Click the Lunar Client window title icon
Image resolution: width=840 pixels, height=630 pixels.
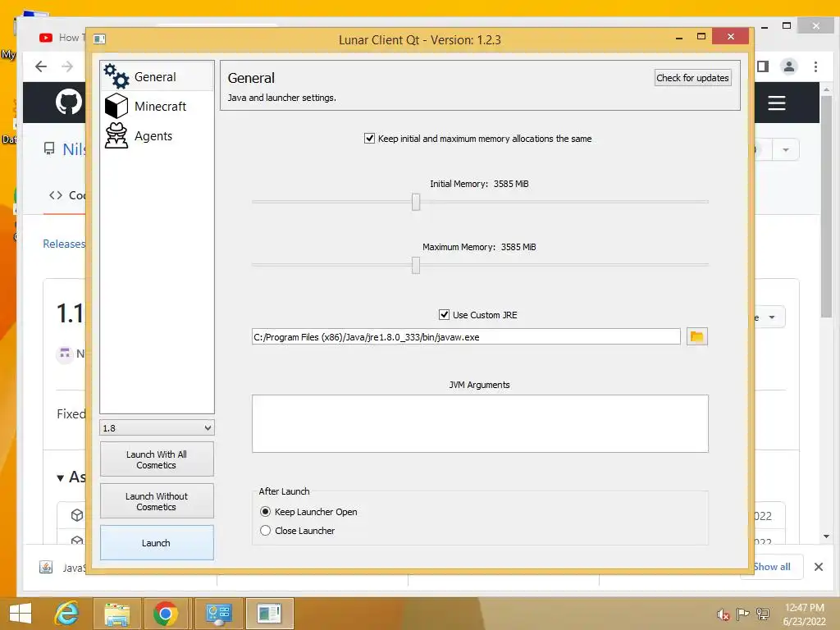[x=99, y=39]
